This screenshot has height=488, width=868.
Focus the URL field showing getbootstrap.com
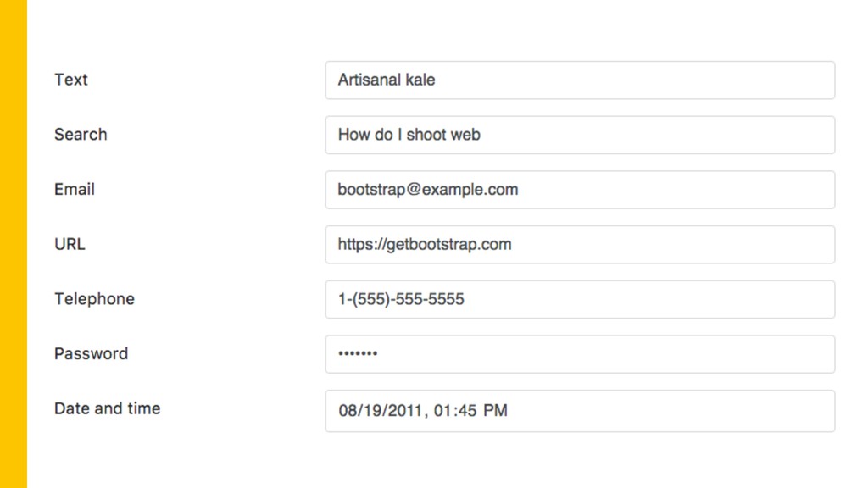click(580, 245)
